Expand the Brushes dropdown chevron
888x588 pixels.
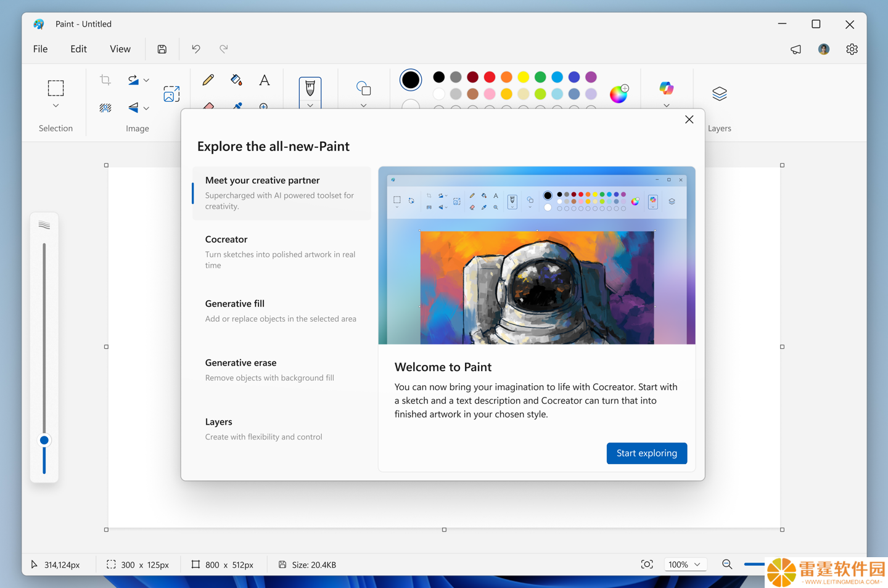pyautogui.click(x=310, y=105)
